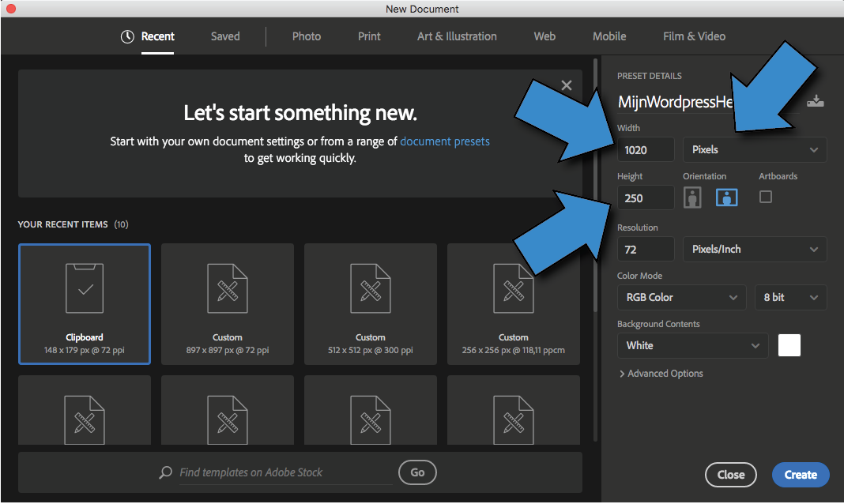Click the save preset icon
This screenshot has width=844, height=504.
[x=816, y=101]
